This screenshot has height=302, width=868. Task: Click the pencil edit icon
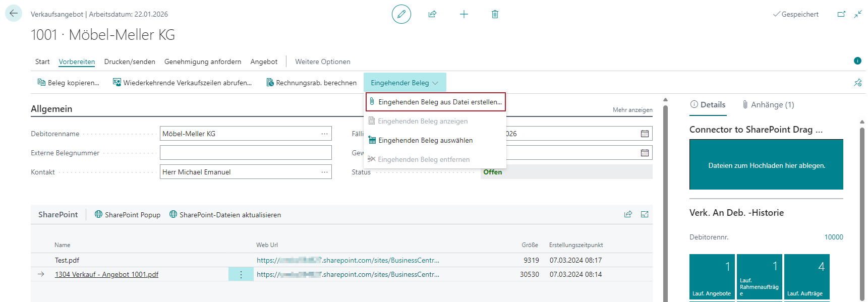click(401, 14)
